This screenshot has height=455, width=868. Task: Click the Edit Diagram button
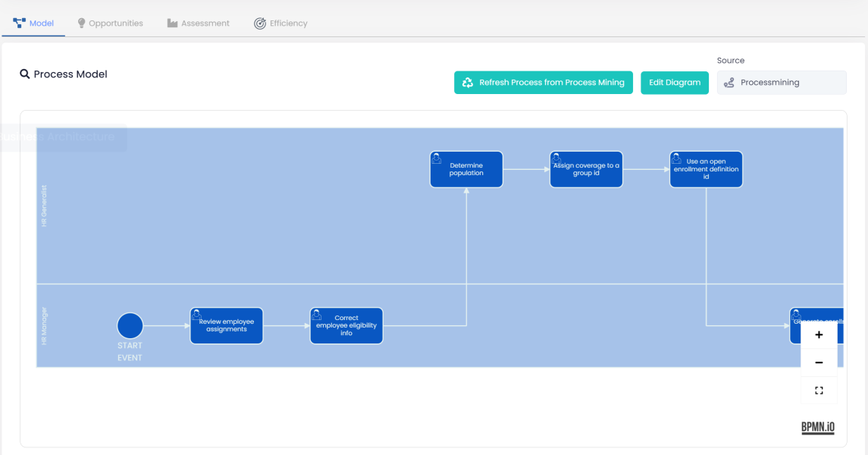point(674,82)
